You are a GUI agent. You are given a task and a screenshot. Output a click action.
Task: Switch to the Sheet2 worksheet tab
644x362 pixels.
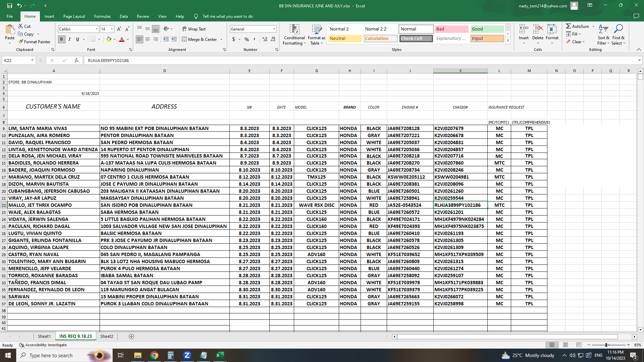107,336
